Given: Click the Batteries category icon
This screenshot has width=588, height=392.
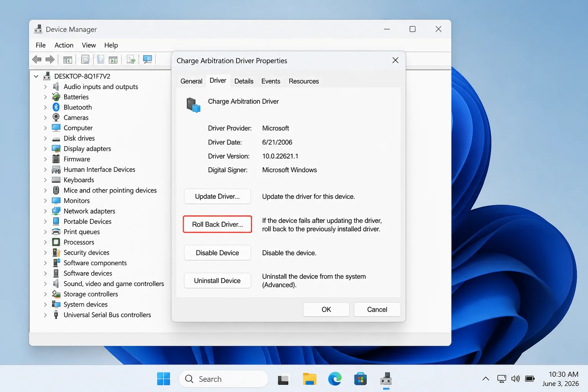Looking at the screenshot, I should pos(56,97).
